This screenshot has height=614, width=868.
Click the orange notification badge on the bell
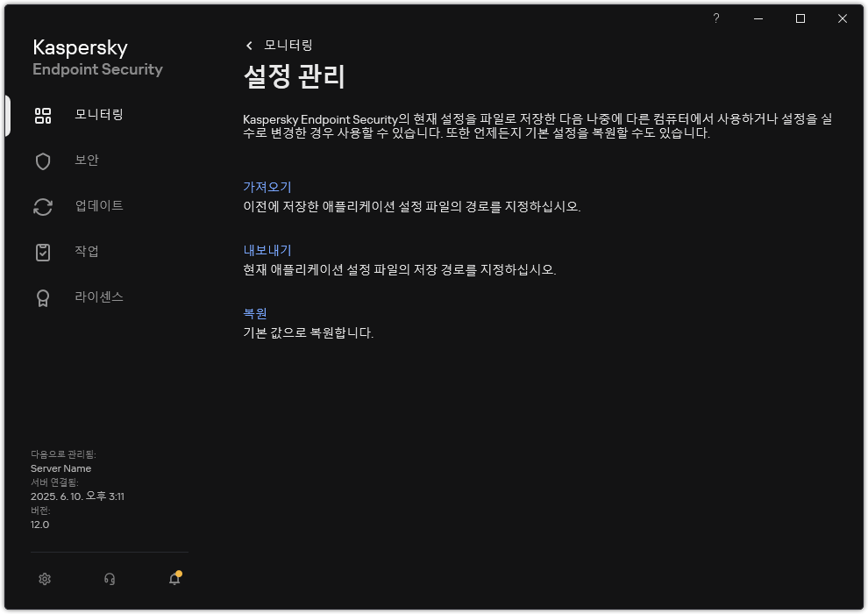pos(179,572)
